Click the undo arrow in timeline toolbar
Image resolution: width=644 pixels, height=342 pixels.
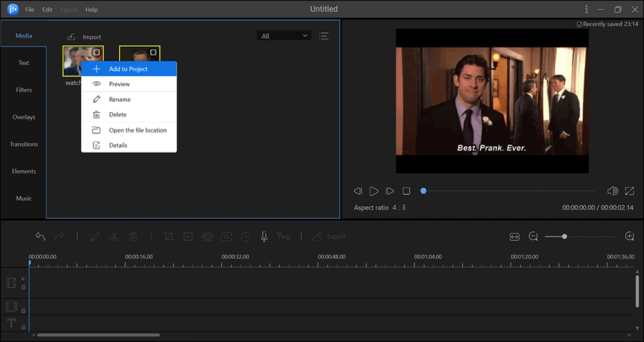tap(40, 237)
